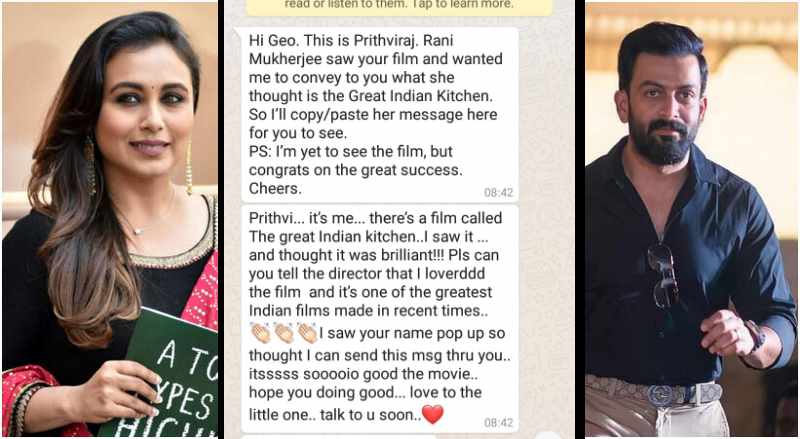The width and height of the screenshot is (800, 439).
Task: Click the wristwatch on the man's wrist
Action: click(x=755, y=335)
